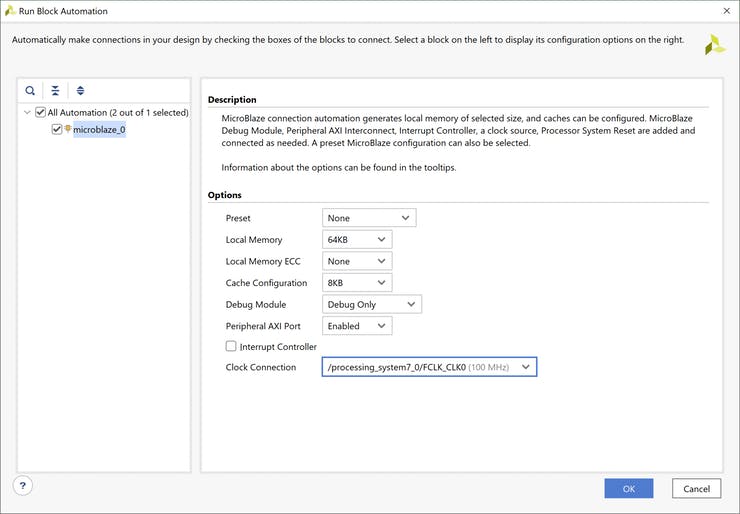
Task: Open help with the question mark button
Action: pyautogui.click(x=23, y=486)
